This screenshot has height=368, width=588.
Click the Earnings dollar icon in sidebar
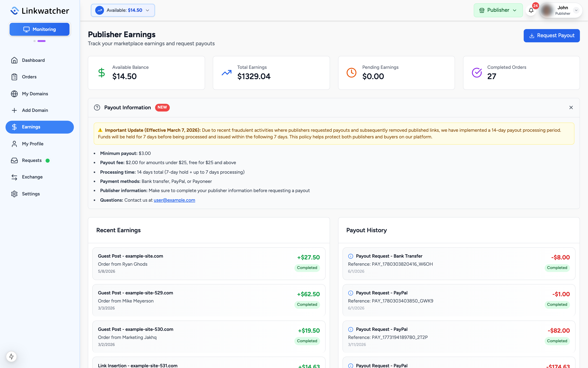[x=14, y=127]
